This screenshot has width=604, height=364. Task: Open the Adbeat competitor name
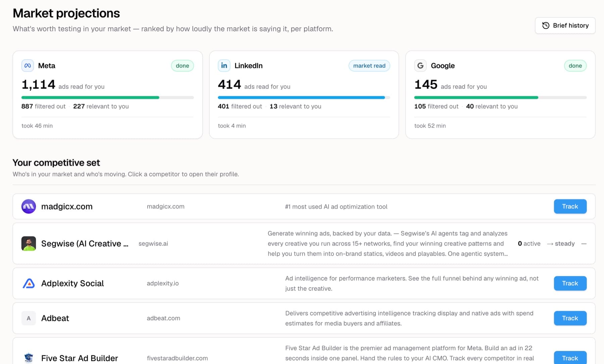[55, 318]
